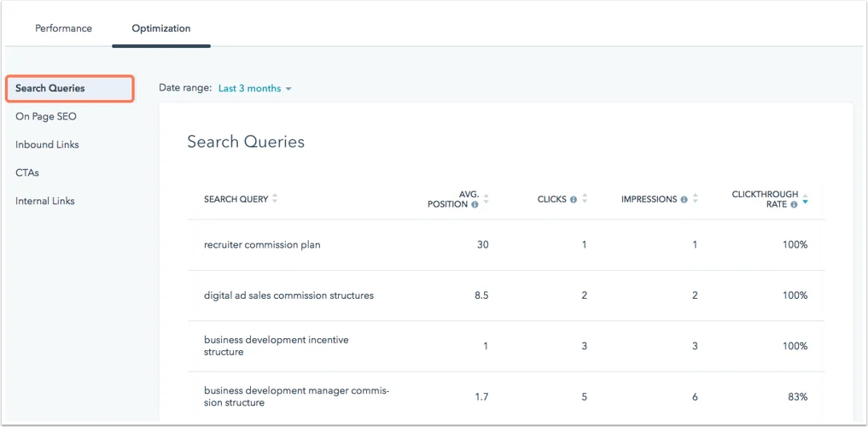Click the Clickthrough Rate header text
The height and width of the screenshot is (427, 868).
(x=765, y=199)
